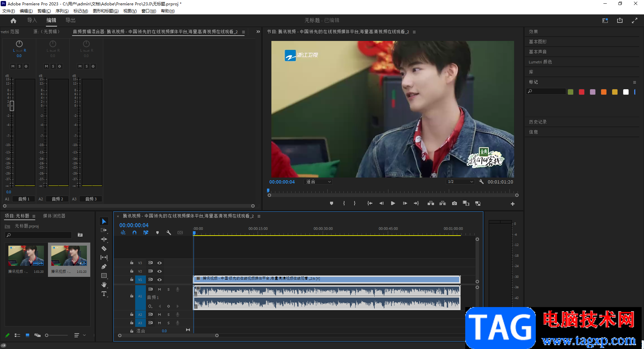Open 剪辑(C) menu

pos(44,11)
